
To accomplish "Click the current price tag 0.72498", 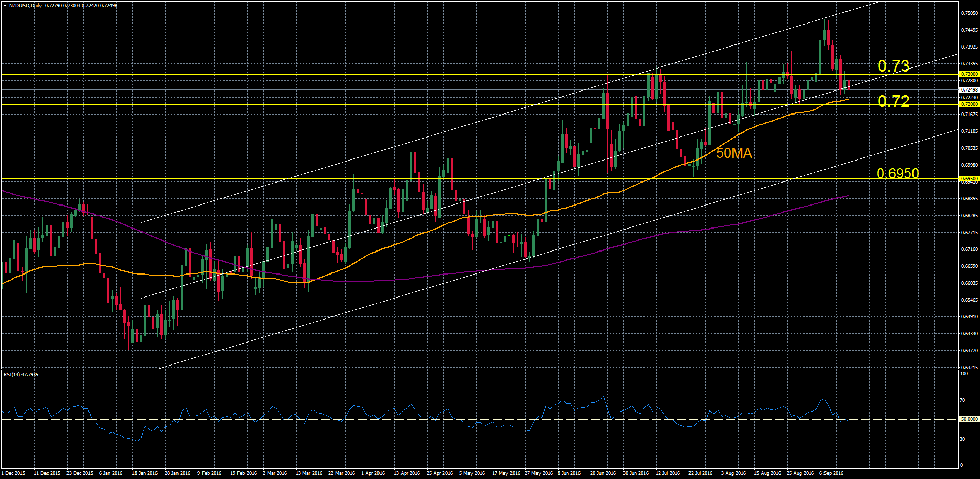I will 969,90.
